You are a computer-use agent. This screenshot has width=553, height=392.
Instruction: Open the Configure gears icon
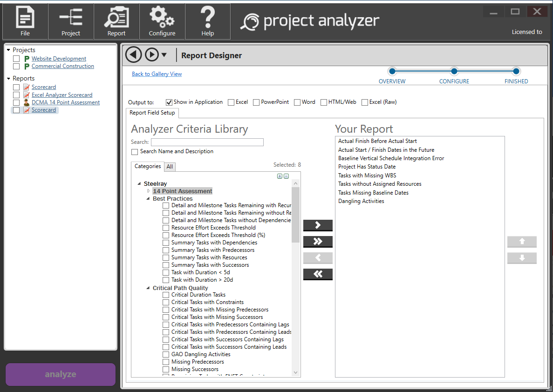(162, 21)
